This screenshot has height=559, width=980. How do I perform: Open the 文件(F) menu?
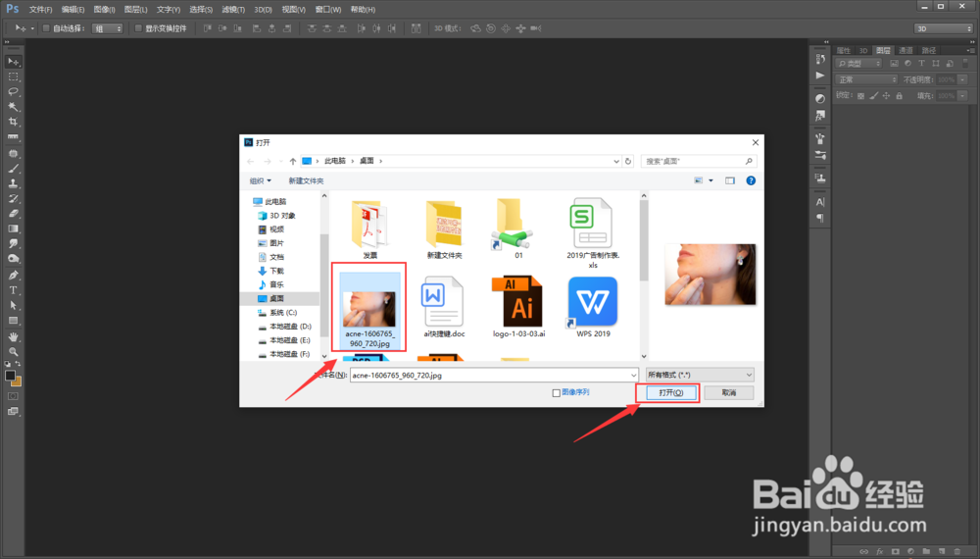click(x=40, y=10)
